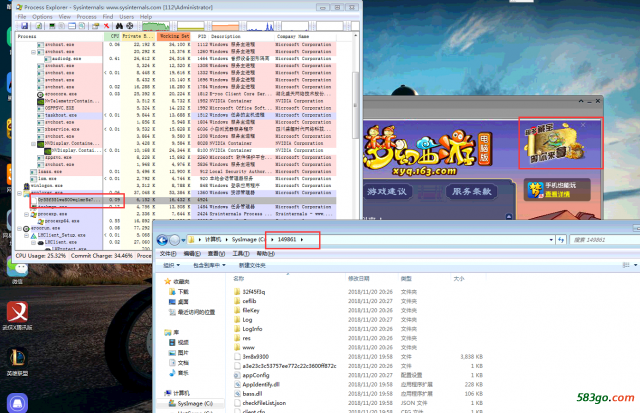
Task: Open the File menu in Process Explorer
Action: click(x=22, y=17)
